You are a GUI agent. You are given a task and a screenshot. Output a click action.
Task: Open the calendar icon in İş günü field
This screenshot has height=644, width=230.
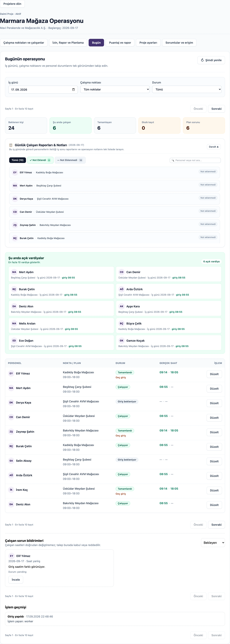(73, 90)
